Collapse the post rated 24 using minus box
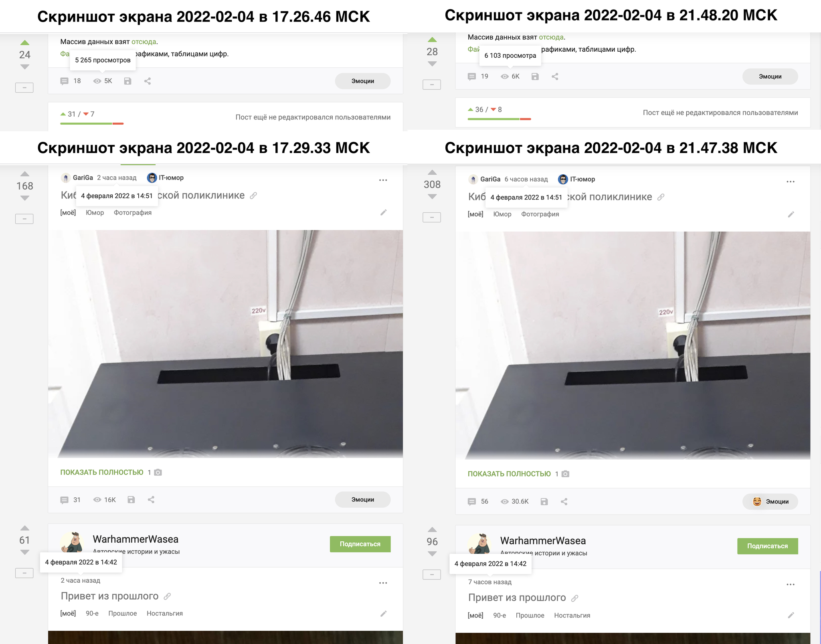The width and height of the screenshot is (821, 644). [24, 87]
